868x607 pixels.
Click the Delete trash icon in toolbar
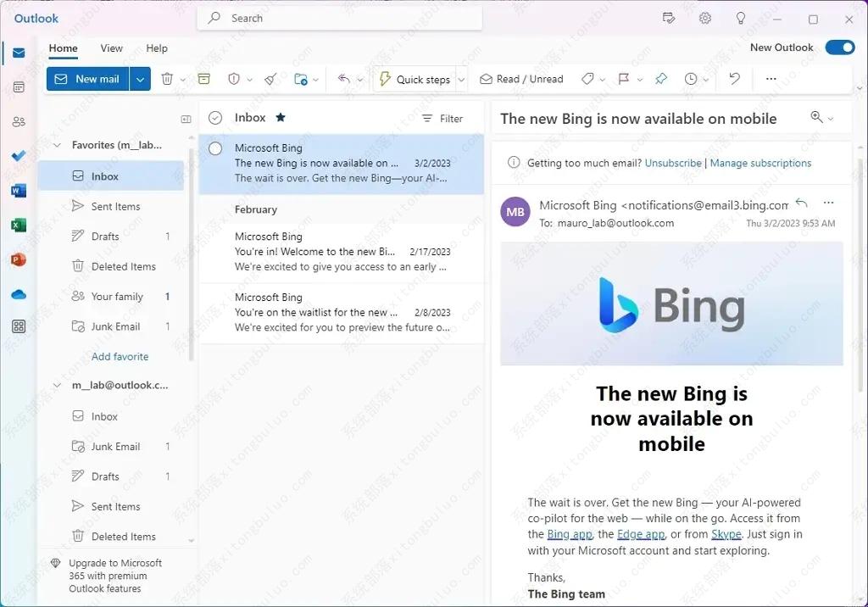pyautogui.click(x=167, y=79)
